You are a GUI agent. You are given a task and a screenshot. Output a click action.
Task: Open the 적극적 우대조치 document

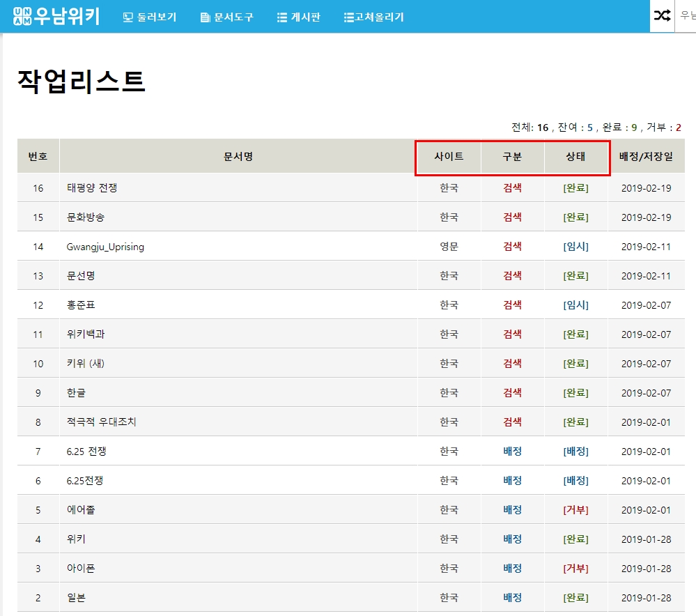[101, 422]
